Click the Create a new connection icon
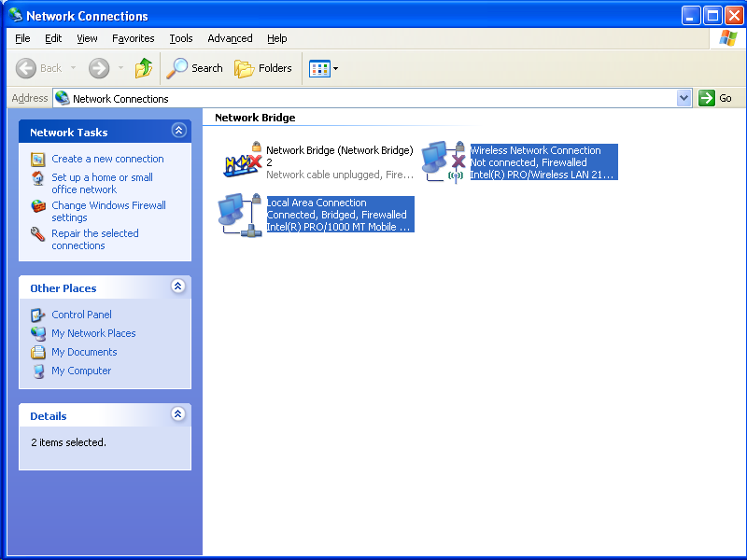747x560 pixels. (x=38, y=159)
